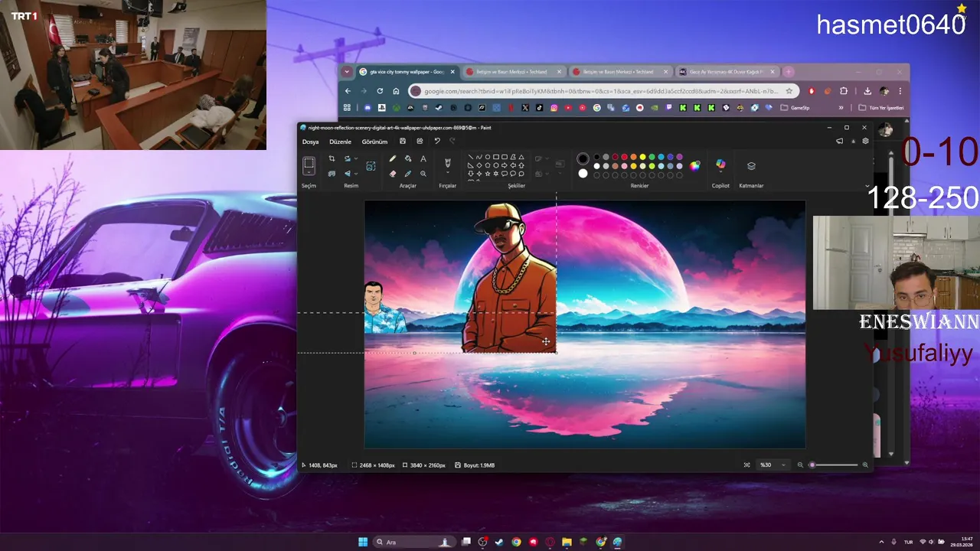980x551 pixels.
Task: Click the Boyut: 1.9MB status text
Action: (475, 465)
